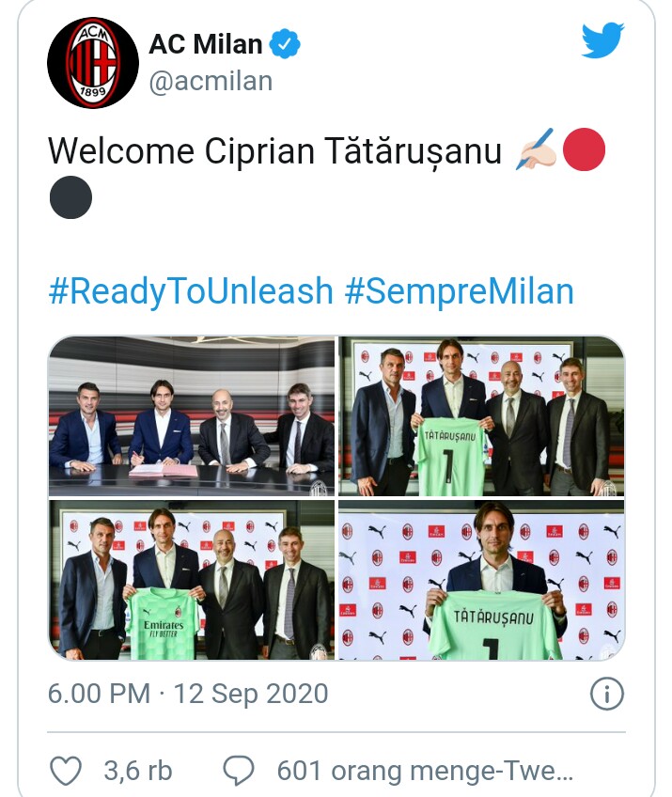Open the #ReadyToUnleash hashtag
Viewport: 672px width, 797px height.
(x=191, y=290)
